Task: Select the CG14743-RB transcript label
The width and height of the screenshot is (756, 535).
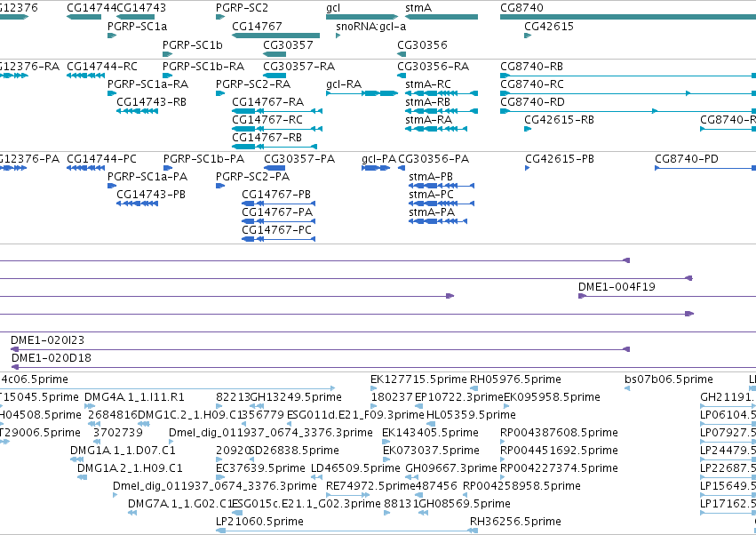Action: 151,102
